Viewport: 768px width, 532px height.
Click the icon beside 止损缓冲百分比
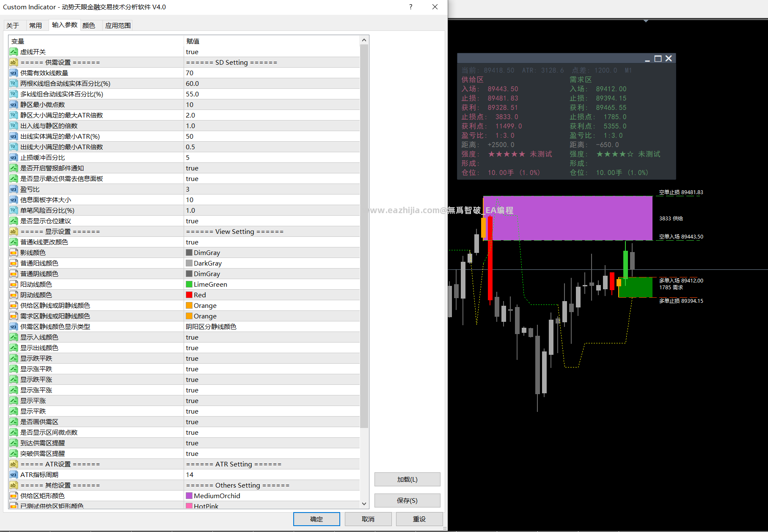click(x=14, y=157)
